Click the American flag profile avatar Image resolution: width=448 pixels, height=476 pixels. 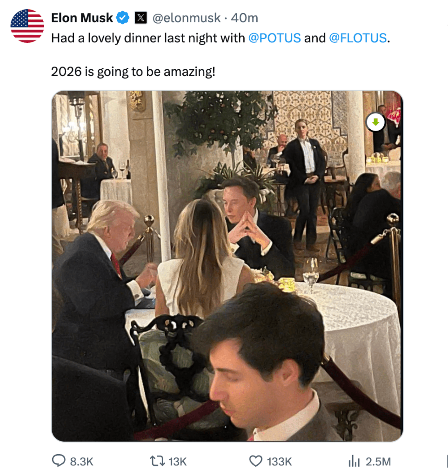(x=27, y=26)
